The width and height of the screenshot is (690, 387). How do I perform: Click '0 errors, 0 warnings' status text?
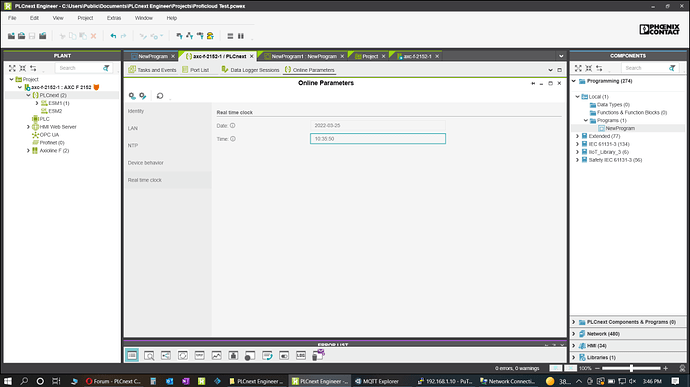pos(517,368)
